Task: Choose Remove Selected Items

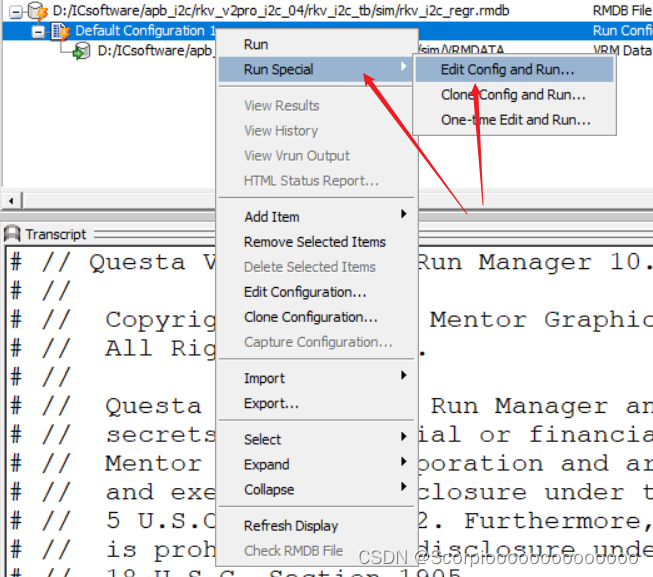Action: pos(315,242)
